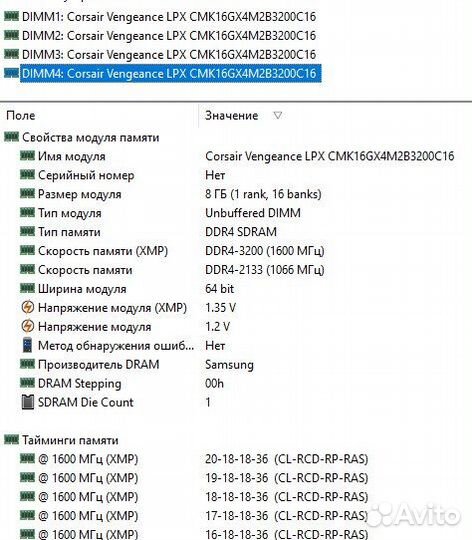Click the lightning icon beside 1.2 V voltage row
472x540 pixels.
pos(28,326)
